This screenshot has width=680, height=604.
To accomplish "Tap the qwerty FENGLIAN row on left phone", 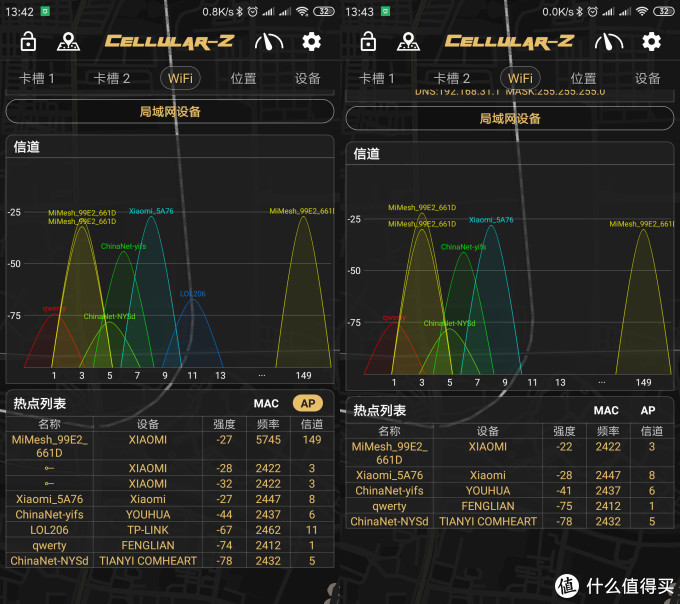I will click(170, 546).
